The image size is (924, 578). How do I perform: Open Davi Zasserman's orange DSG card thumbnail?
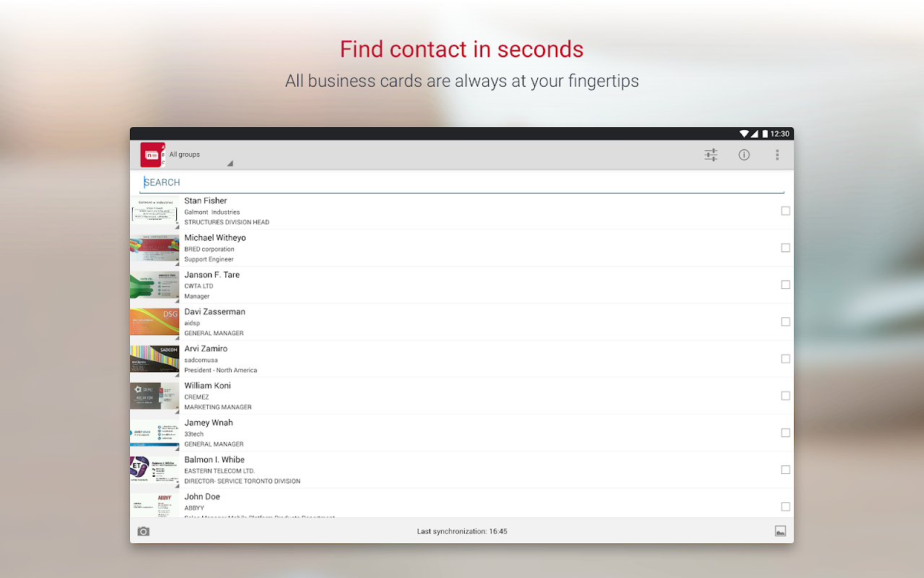pyautogui.click(x=154, y=322)
